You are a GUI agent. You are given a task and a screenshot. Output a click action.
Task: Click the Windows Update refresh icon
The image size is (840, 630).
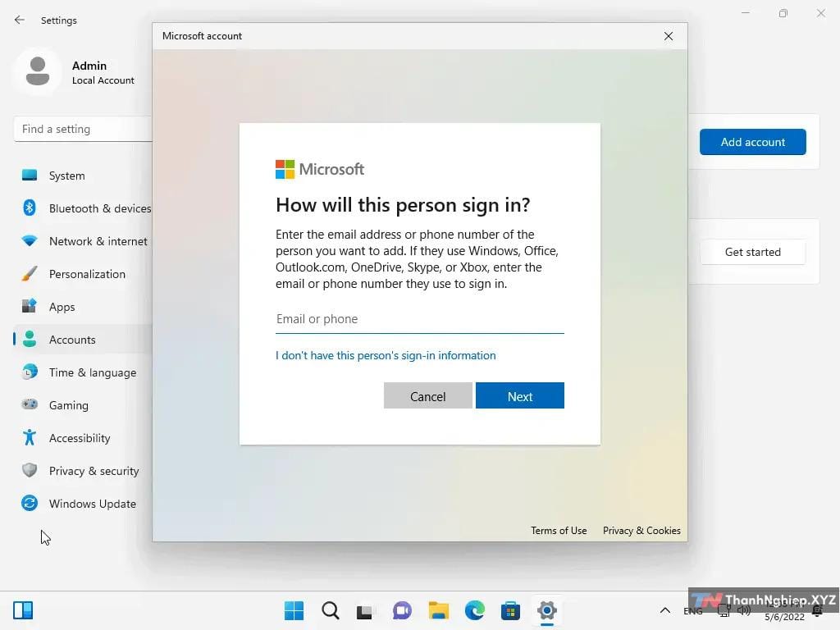coord(30,503)
